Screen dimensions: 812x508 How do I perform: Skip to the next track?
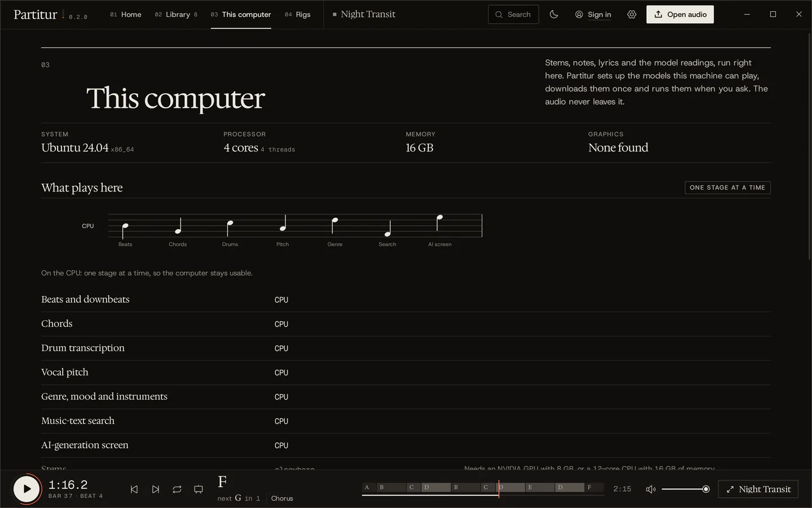pyautogui.click(x=156, y=489)
